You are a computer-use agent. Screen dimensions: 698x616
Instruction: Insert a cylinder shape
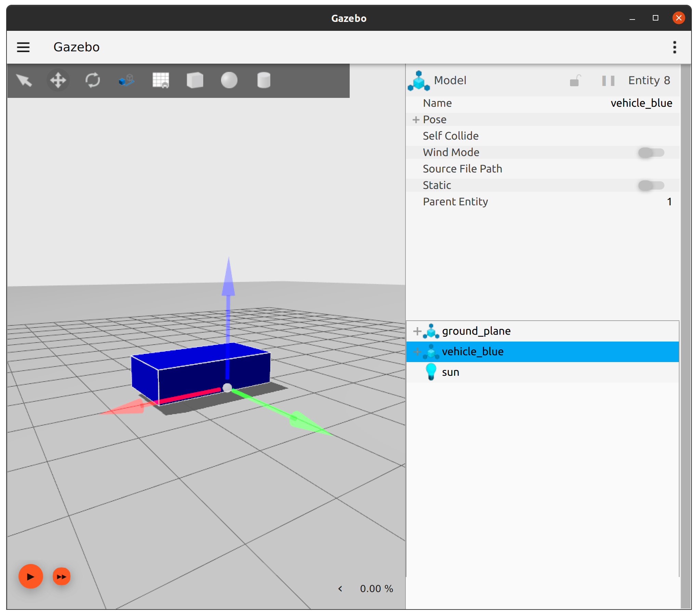coord(263,81)
